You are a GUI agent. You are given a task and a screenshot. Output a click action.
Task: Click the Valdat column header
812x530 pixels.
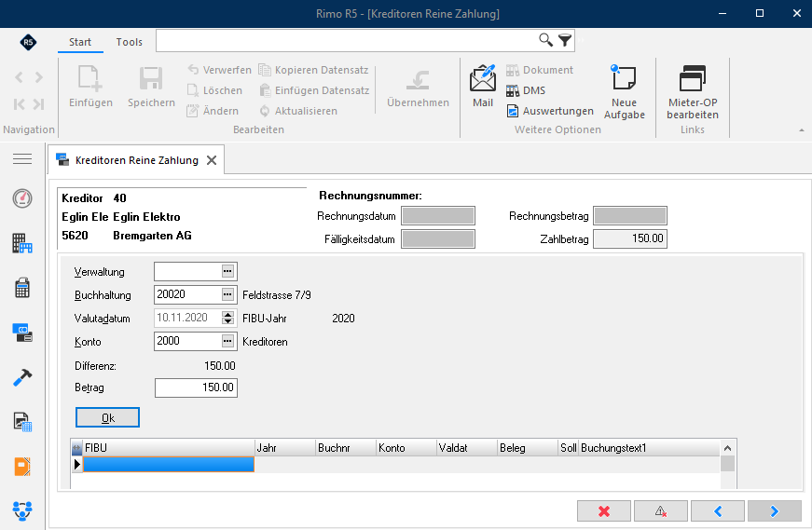[467, 448]
